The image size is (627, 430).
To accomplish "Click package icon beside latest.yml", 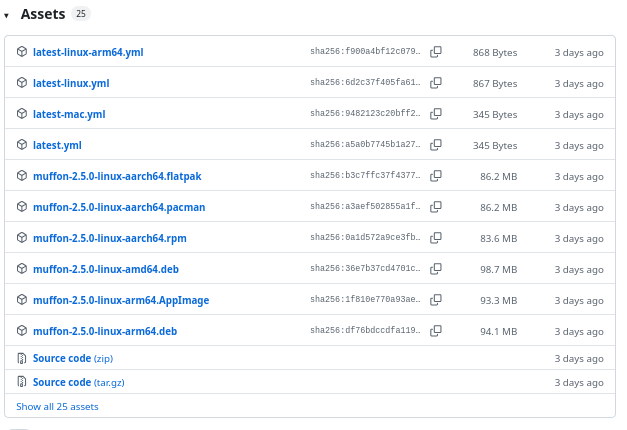I will tap(22, 145).
